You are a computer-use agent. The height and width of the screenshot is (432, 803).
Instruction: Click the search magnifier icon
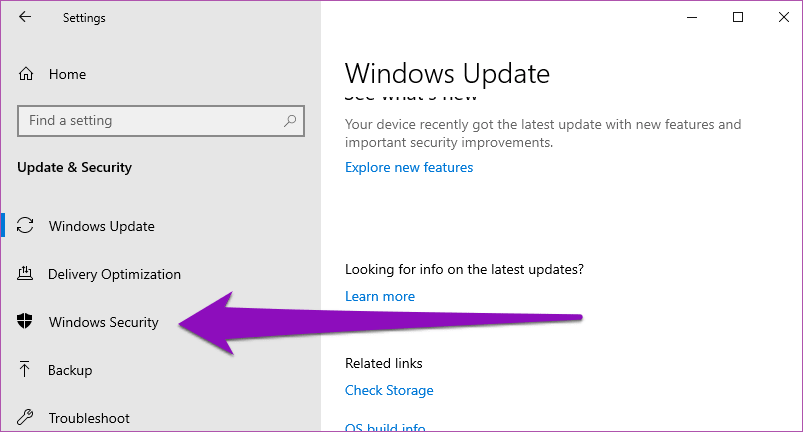[x=290, y=121]
